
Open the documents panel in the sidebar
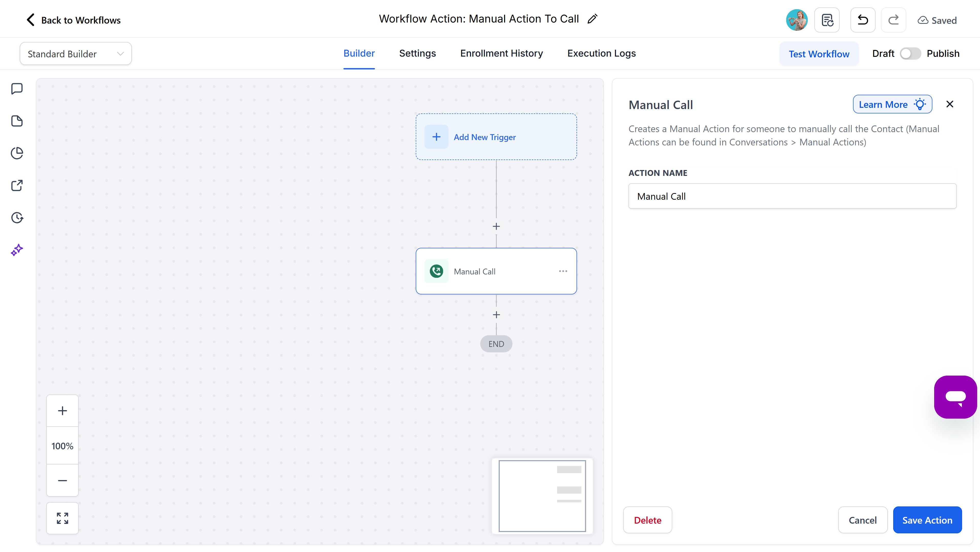click(17, 121)
